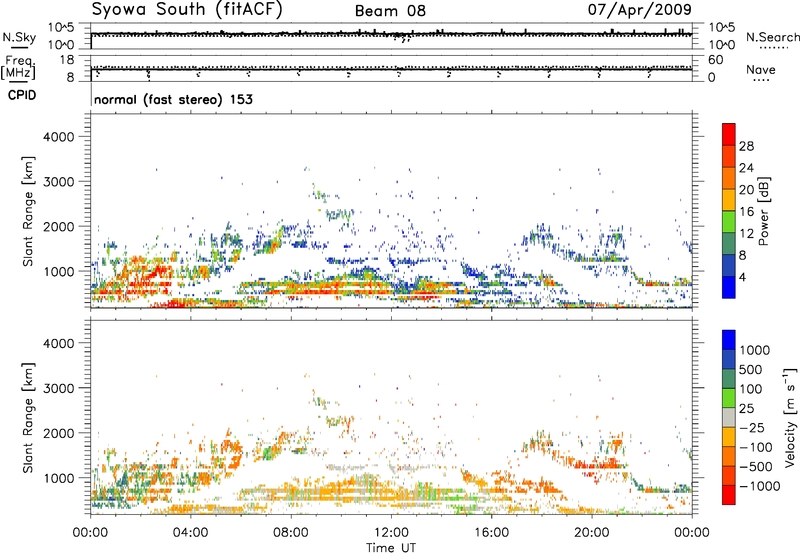Pick the light green 12–16 dB power swatch
800x554 pixels.
tap(729, 223)
